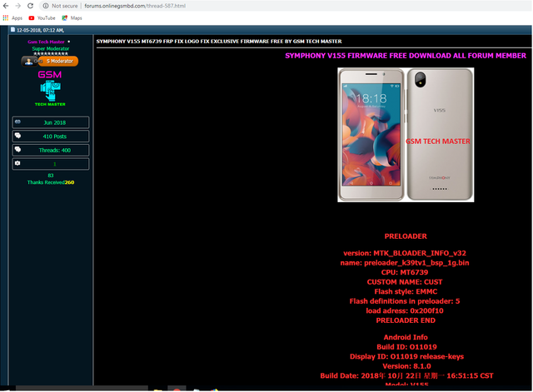Click the 12-05-2018, 07:12 AM timestamp
The height and width of the screenshot is (392, 533).
tap(40, 30)
